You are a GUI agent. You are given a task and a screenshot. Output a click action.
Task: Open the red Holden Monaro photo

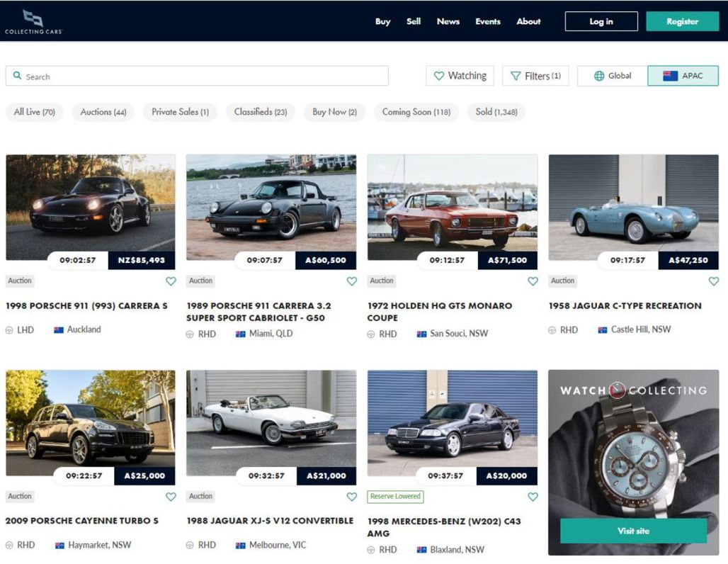pos(453,207)
